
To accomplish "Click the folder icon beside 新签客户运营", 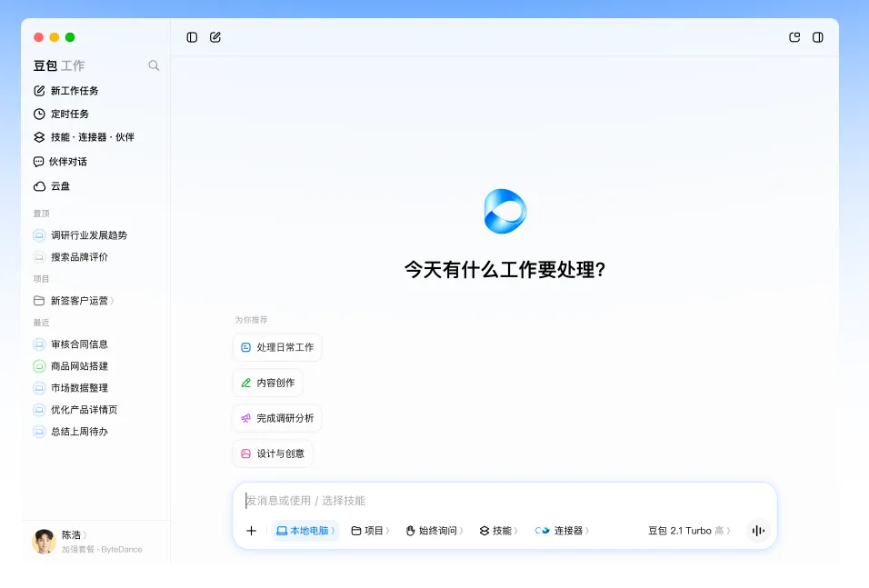I will 39,301.
